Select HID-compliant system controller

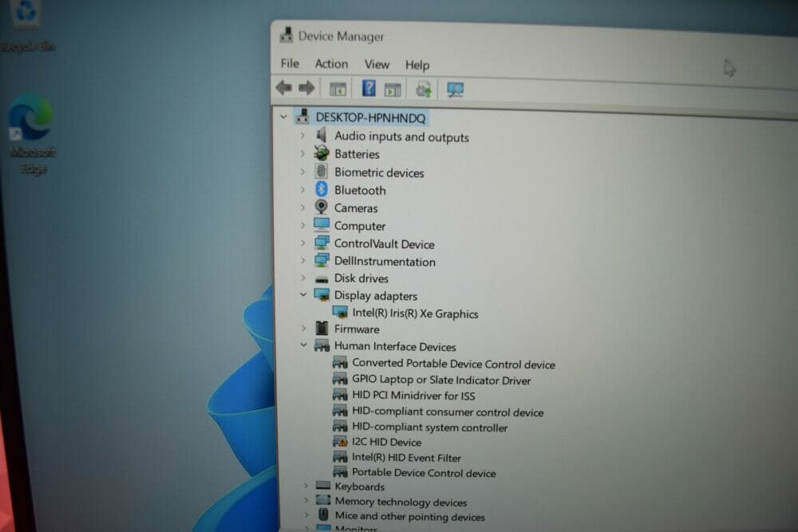point(430,428)
